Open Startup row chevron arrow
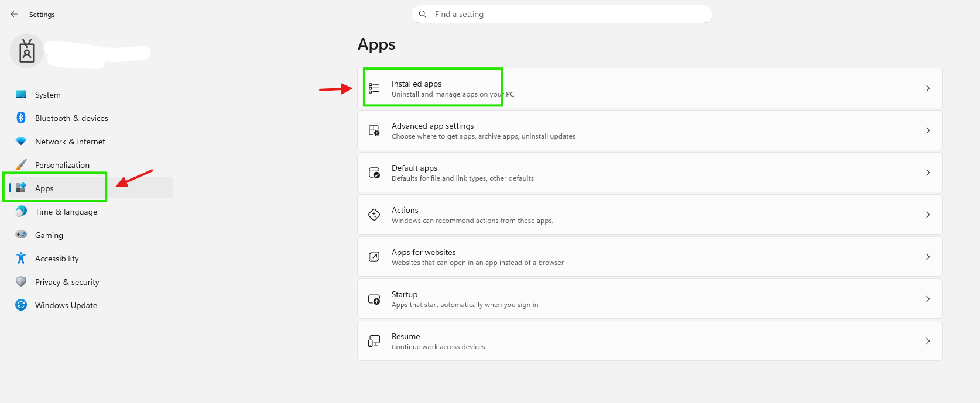This screenshot has width=980, height=403. [928, 299]
